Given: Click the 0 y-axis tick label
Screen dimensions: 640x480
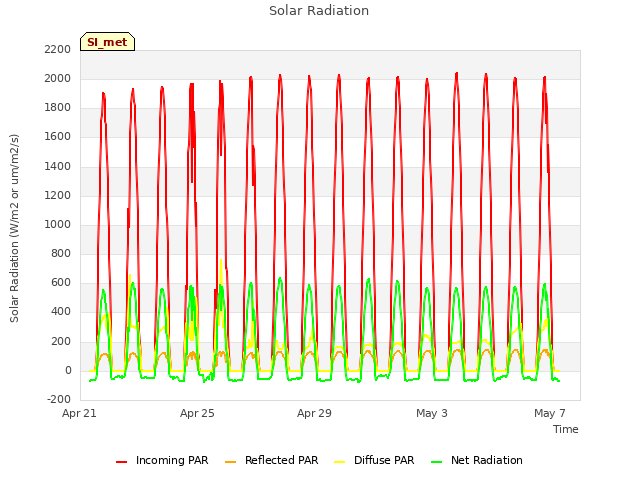Looking at the screenshot, I should [68, 370].
